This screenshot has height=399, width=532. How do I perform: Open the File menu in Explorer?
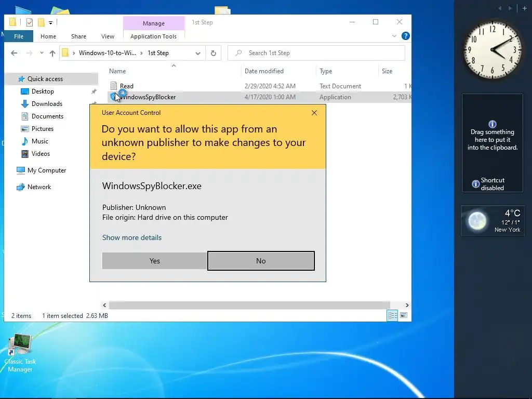(x=19, y=36)
